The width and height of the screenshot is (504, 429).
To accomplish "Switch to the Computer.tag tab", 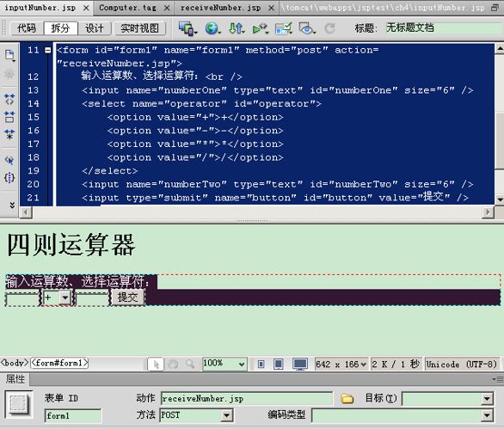I will pyautogui.click(x=127, y=8).
